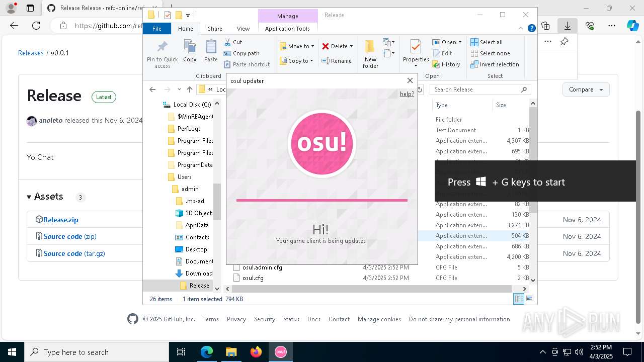
Task: Click the Manage contextual tab
Action: pos(288,16)
